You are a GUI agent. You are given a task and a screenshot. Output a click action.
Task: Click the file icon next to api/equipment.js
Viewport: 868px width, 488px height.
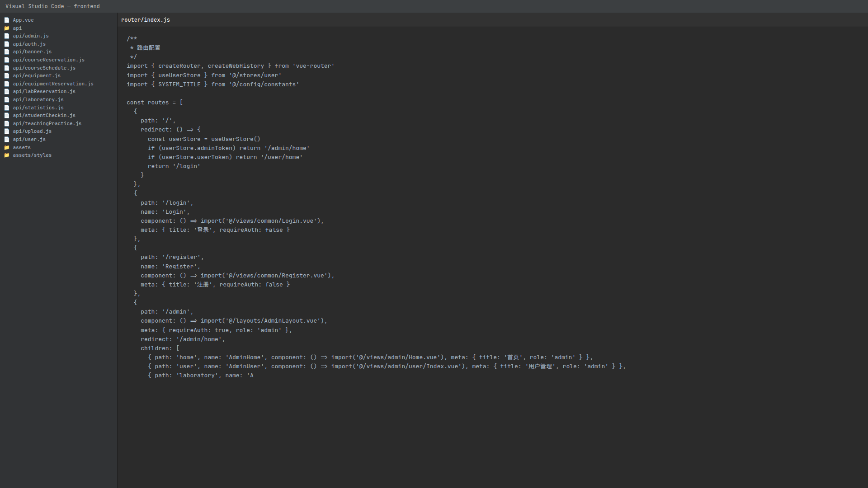7,76
